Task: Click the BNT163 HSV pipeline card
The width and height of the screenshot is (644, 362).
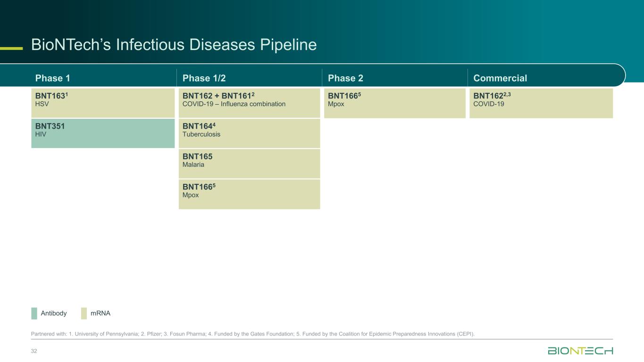Action: coord(103,103)
